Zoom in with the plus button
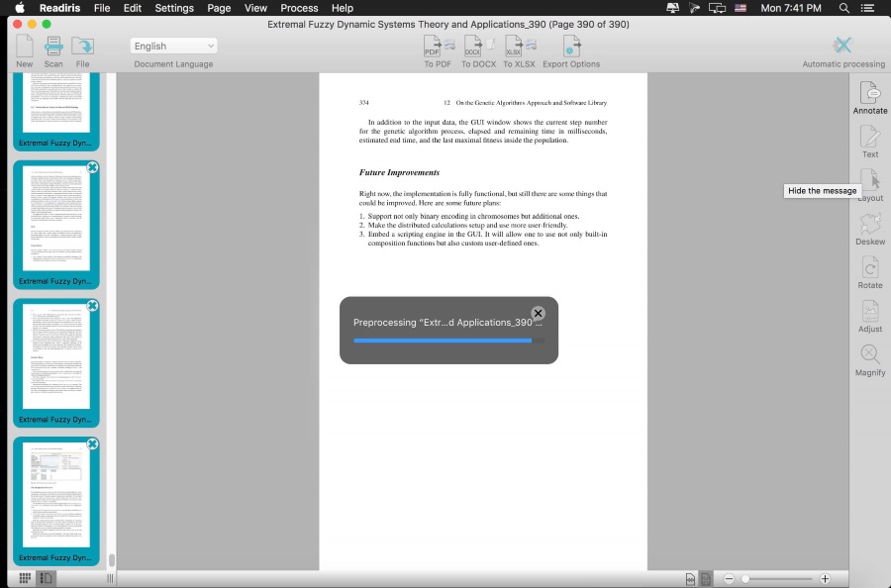 pyautogui.click(x=825, y=579)
